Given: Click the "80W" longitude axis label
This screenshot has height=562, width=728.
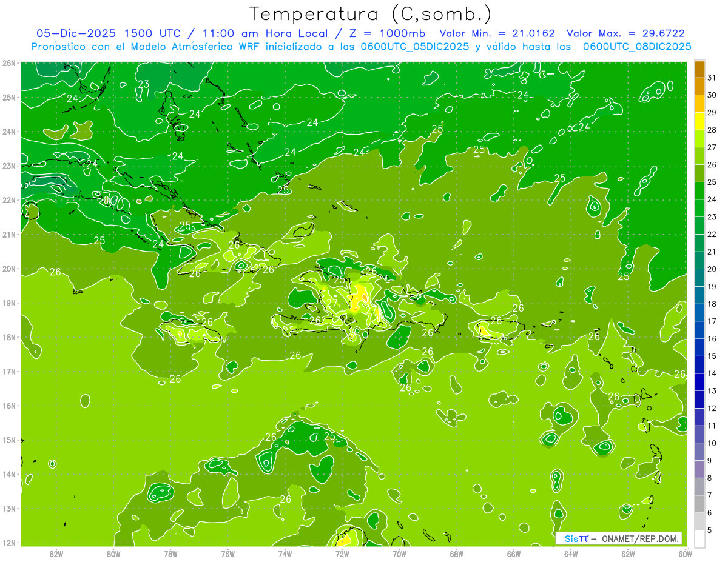Looking at the screenshot, I should (113, 554).
